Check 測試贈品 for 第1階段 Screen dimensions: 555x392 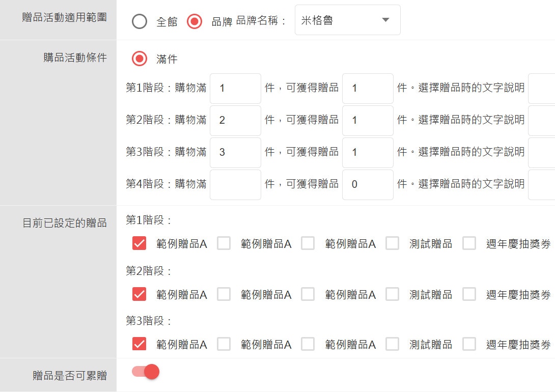coord(393,243)
